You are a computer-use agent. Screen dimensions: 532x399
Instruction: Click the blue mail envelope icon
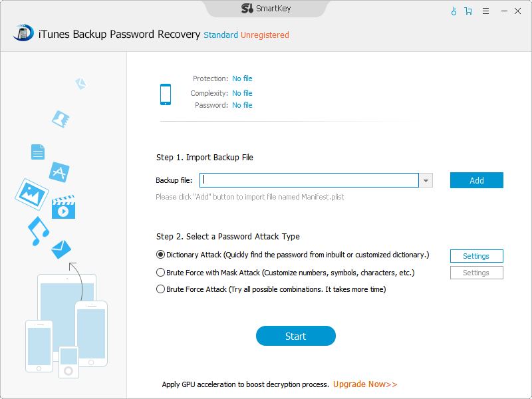tap(61, 249)
